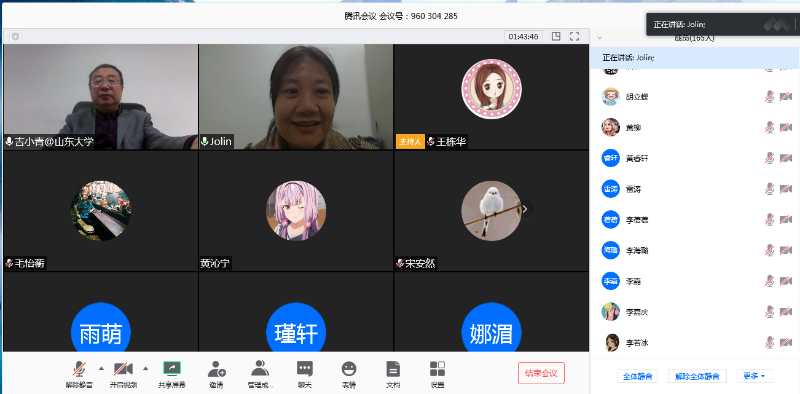800x394 pixels.
Task: Toggle microphone for participant 胡立樱
Action: click(769, 96)
